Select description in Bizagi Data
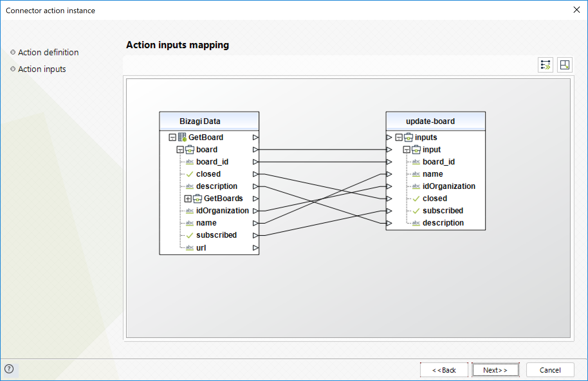Viewport: 588px width, 381px height. (217, 186)
